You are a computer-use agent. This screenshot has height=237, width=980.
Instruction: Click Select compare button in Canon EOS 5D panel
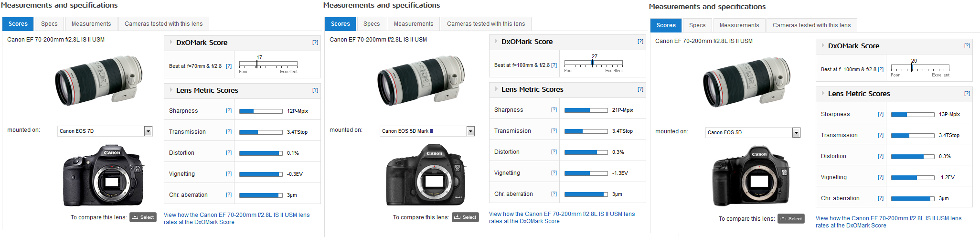click(x=791, y=219)
